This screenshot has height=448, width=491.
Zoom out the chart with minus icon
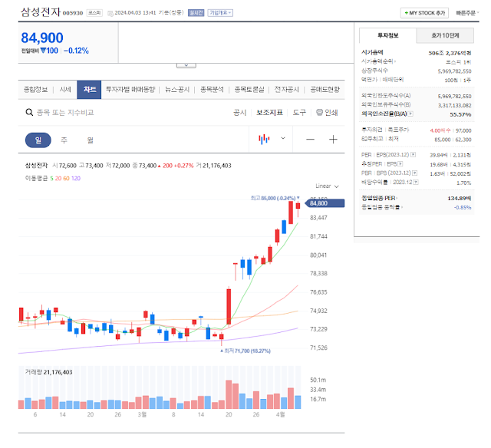click(310, 140)
